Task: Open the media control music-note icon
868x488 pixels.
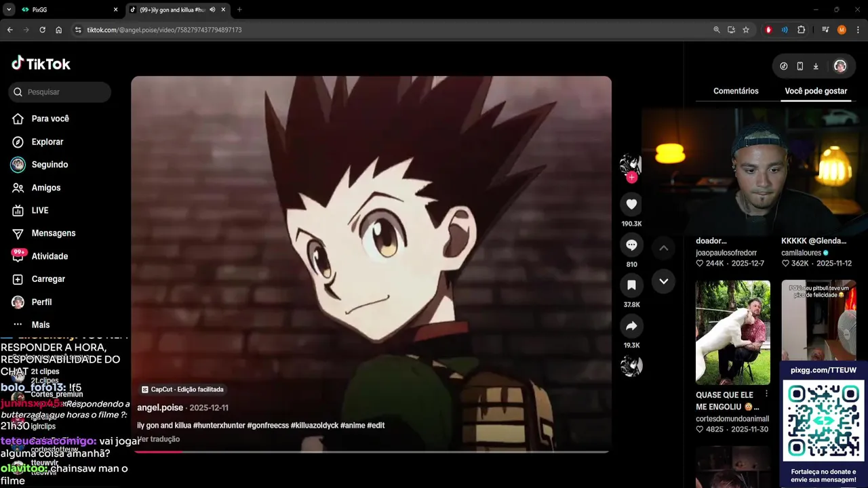Action: [x=825, y=30]
